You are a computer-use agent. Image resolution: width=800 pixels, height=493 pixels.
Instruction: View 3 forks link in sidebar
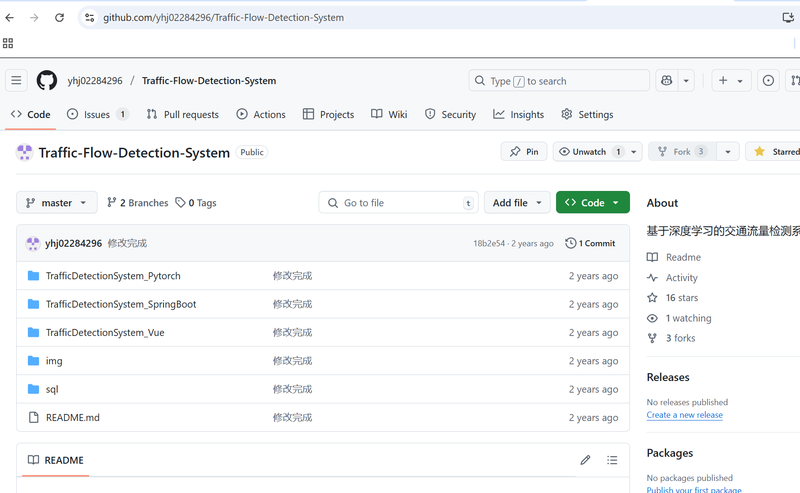pyautogui.click(x=671, y=338)
